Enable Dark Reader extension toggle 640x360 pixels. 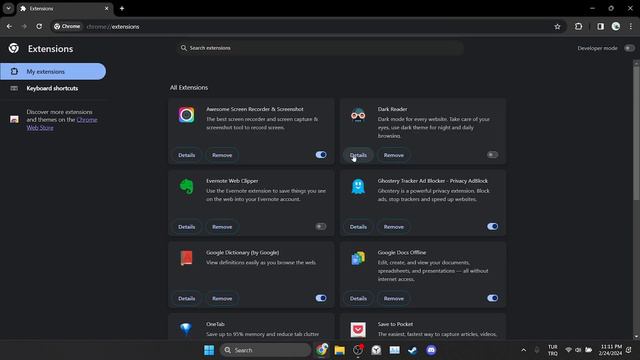pyautogui.click(x=492, y=155)
